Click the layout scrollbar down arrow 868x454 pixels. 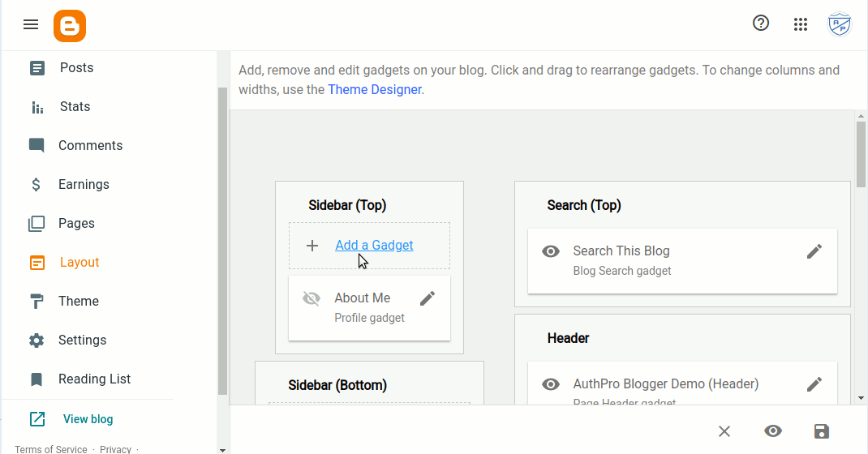(x=861, y=398)
